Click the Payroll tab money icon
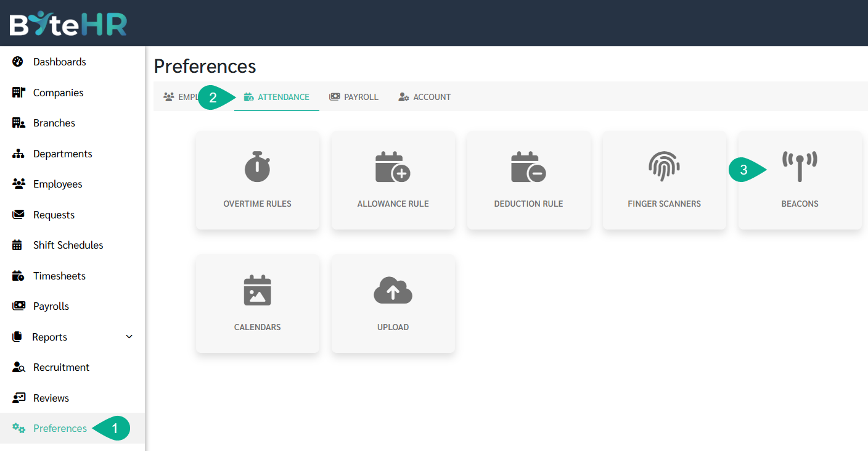This screenshot has height=451, width=868. [334, 97]
